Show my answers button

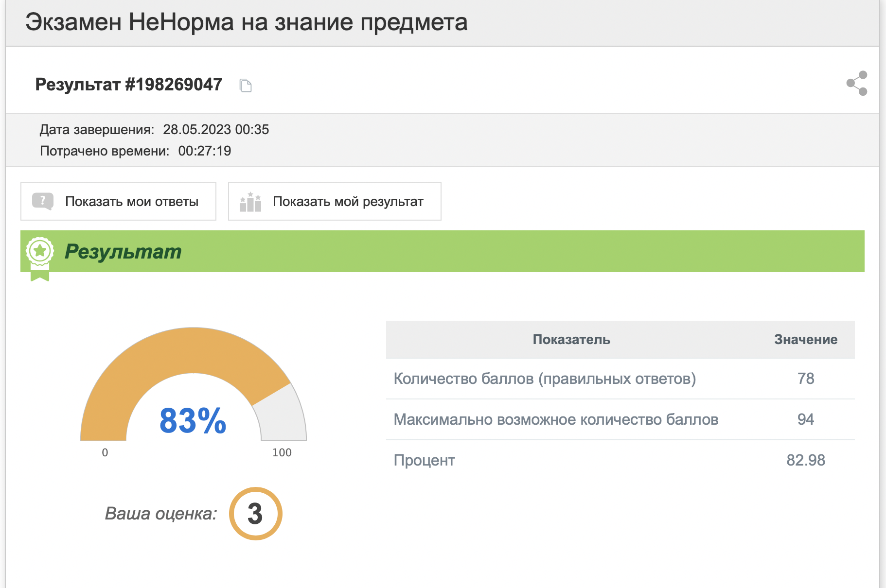point(118,201)
